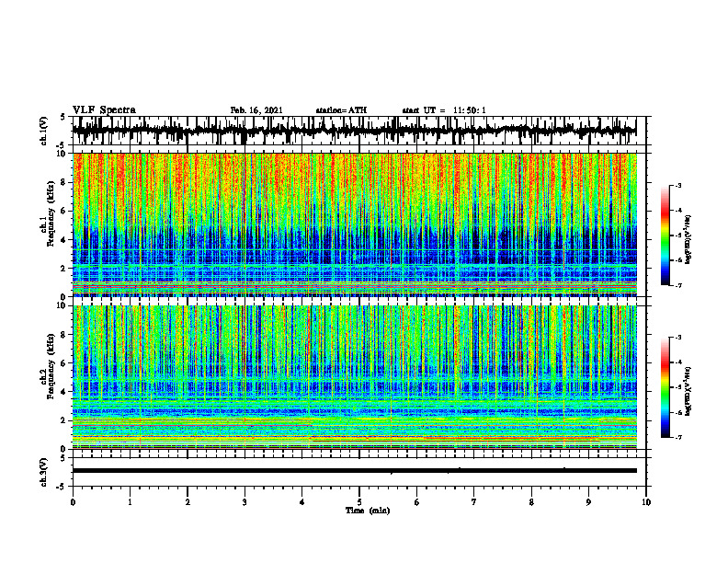Click the ch.2 PSD color scale bar
This screenshot has height=563, width=728.
click(665, 387)
